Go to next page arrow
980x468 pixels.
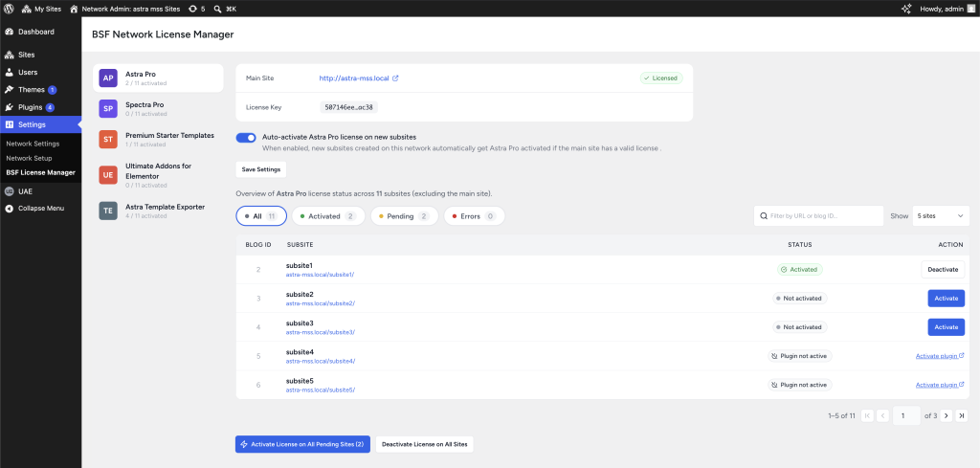(x=947, y=415)
